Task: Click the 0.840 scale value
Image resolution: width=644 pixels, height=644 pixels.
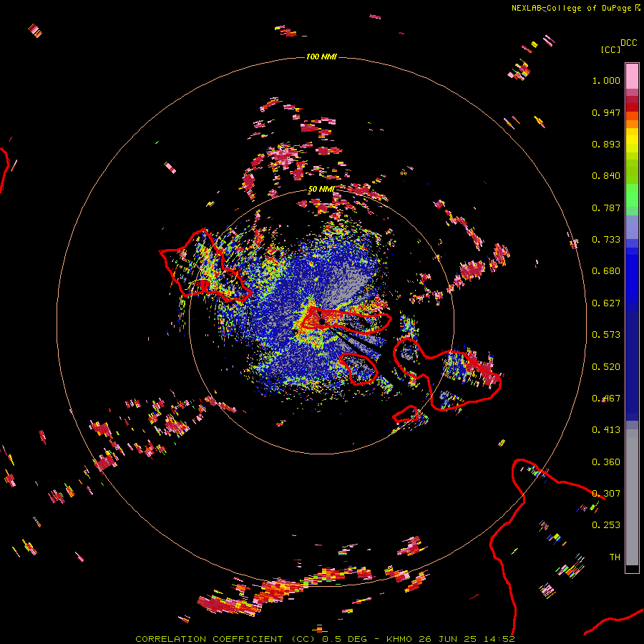Action: coord(606,176)
